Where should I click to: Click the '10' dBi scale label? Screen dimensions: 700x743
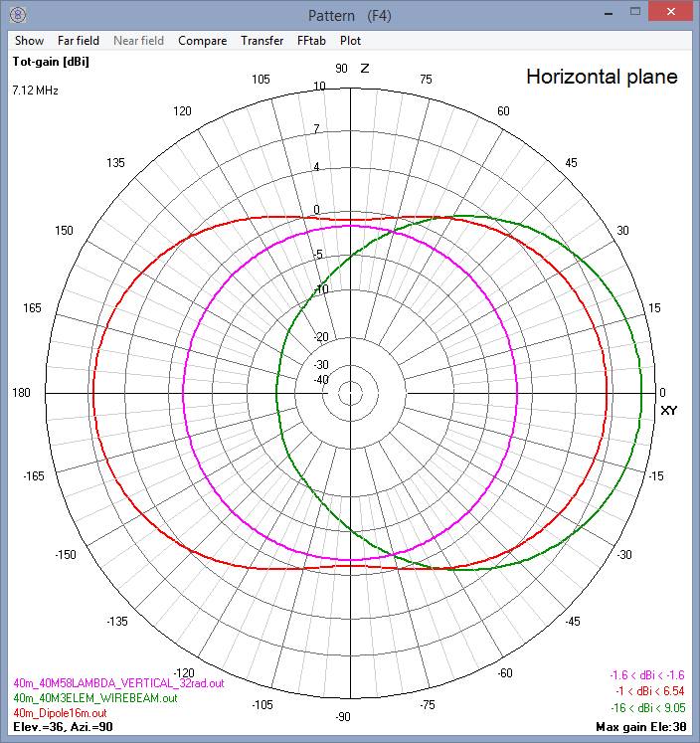pos(320,86)
